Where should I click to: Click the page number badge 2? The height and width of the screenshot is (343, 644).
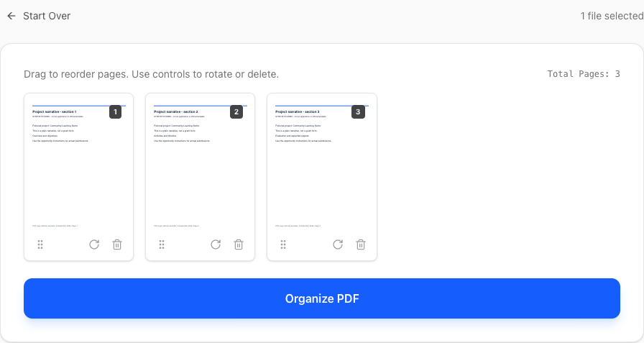coord(236,111)
